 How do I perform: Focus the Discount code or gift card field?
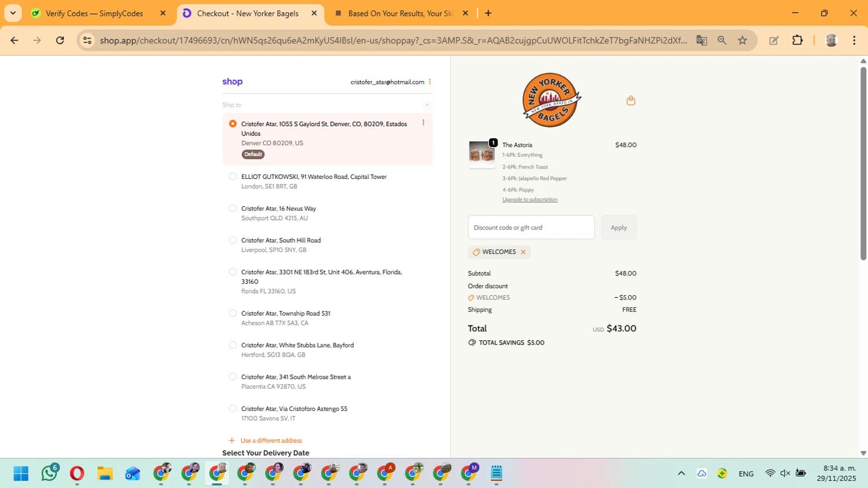pos(531,228)
